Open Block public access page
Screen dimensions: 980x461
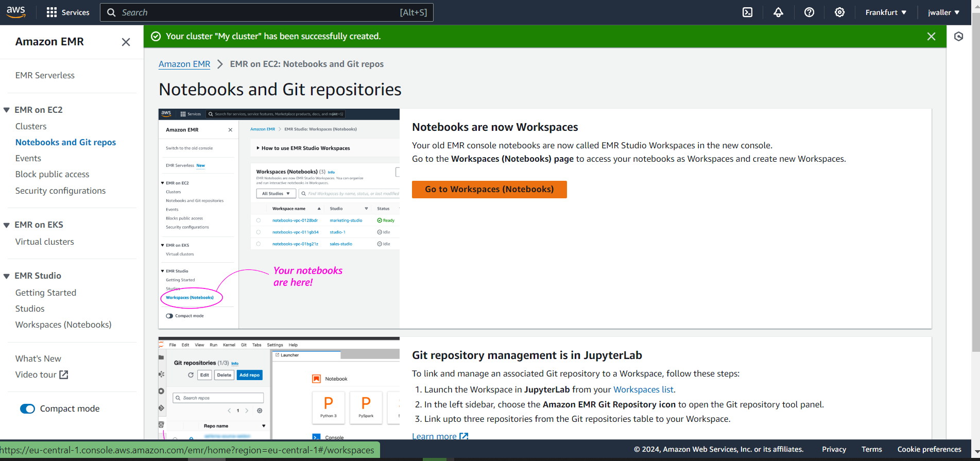tap(52, 174)
